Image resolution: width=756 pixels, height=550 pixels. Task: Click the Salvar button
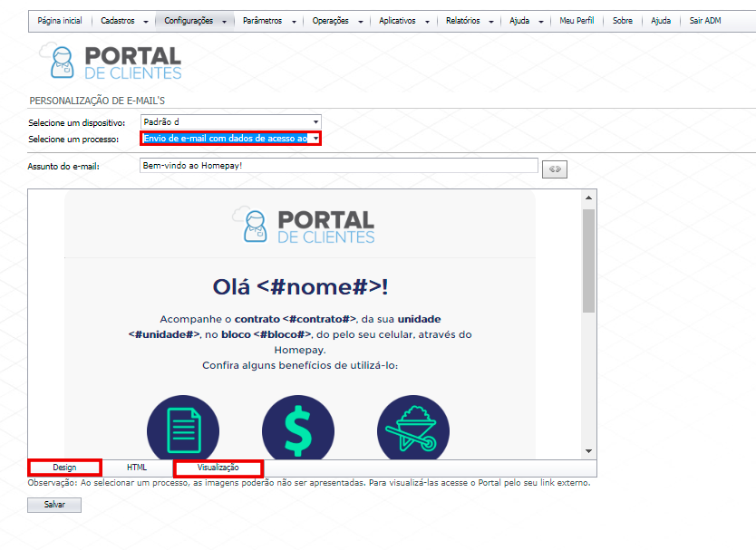coord(54,505)
